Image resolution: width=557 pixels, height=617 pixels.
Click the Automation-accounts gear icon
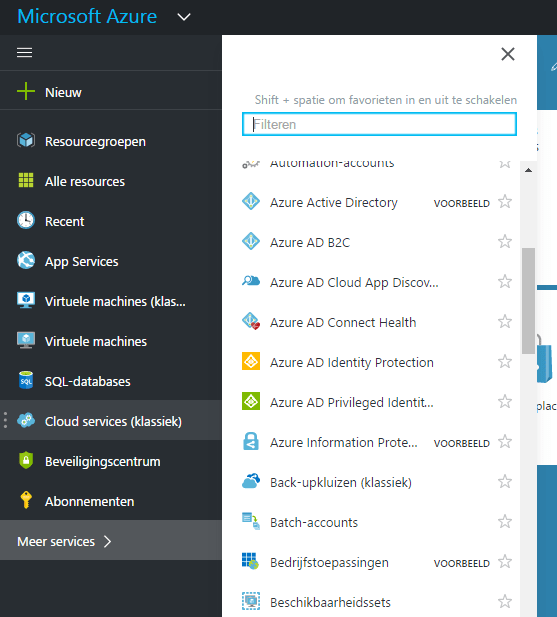point(251,164)
